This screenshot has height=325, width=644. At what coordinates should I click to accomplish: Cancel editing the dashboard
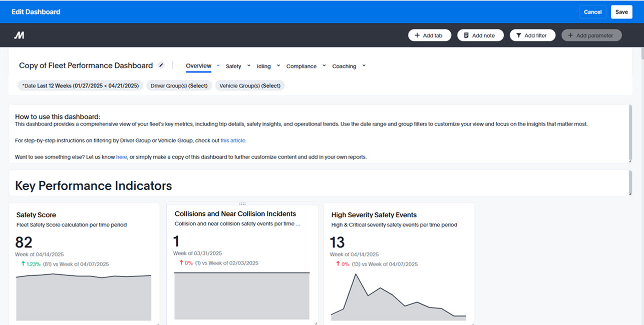click(x=592, y=12)
